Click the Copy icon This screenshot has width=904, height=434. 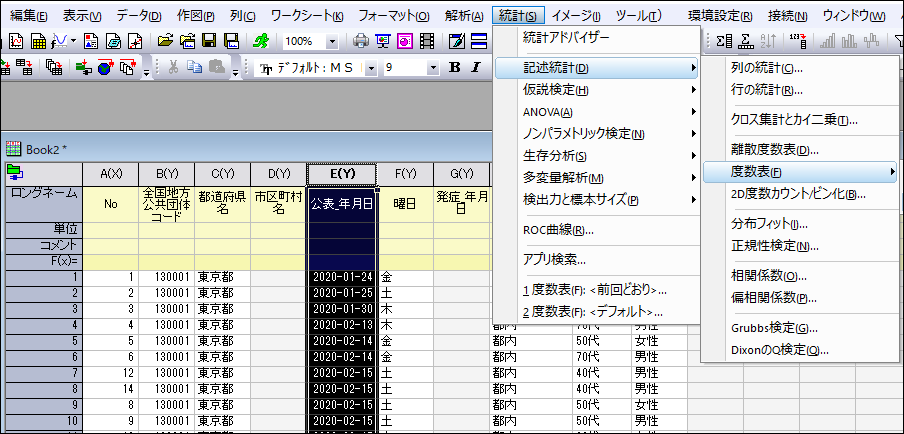194,67
